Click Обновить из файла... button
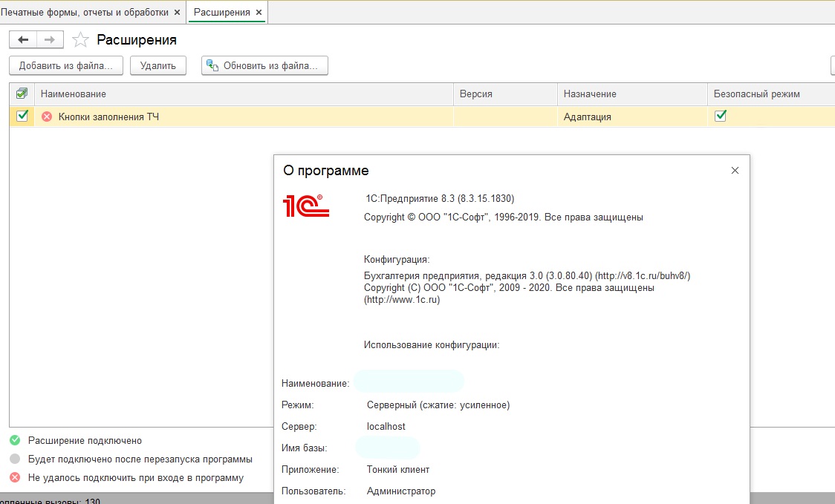This screenshot has height=504, width=835. (x=264, y=65)
